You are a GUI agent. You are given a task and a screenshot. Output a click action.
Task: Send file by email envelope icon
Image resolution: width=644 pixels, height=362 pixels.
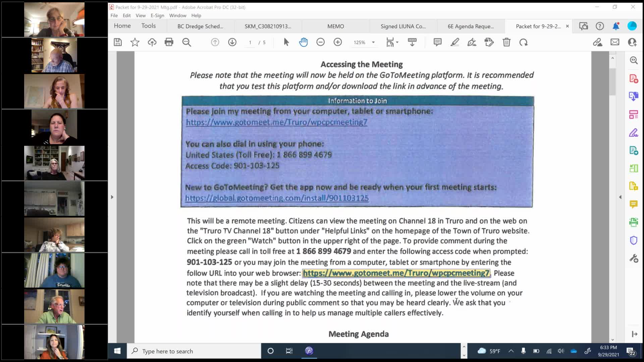pyautogui.click(x=615, y=42)
